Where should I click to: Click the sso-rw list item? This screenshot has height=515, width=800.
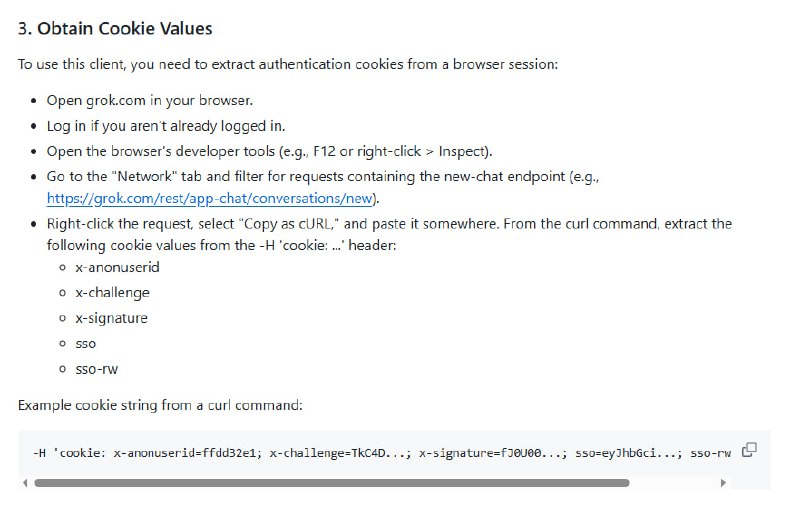(x=96, y=369)
